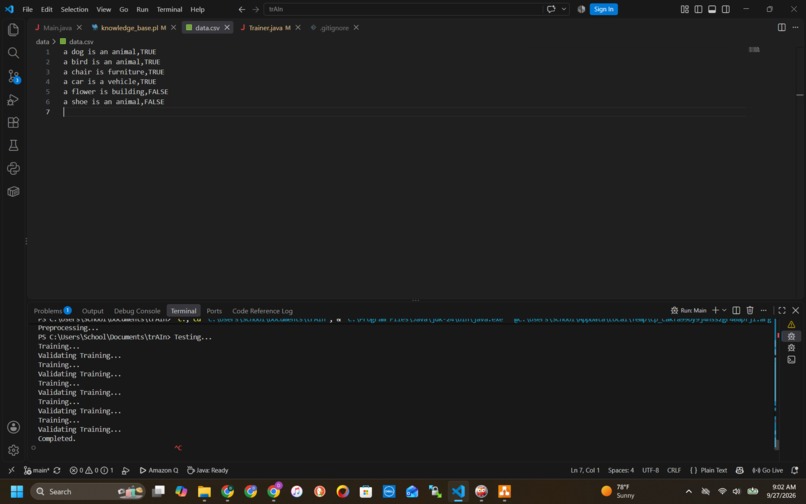Screen dimensions: 806x504
Task: Open the Accounts icon in the activity bar
Action: tap(13, 427)
